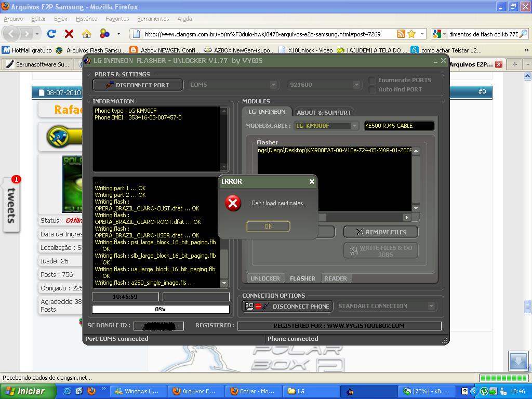Switch to the READER tab
The width and height of the screenshot is (532, 399).
click(336, 278)
